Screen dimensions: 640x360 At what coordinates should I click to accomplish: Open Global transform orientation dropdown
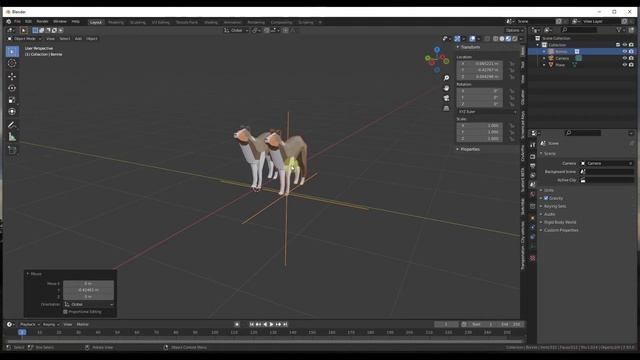coord(236,30)
